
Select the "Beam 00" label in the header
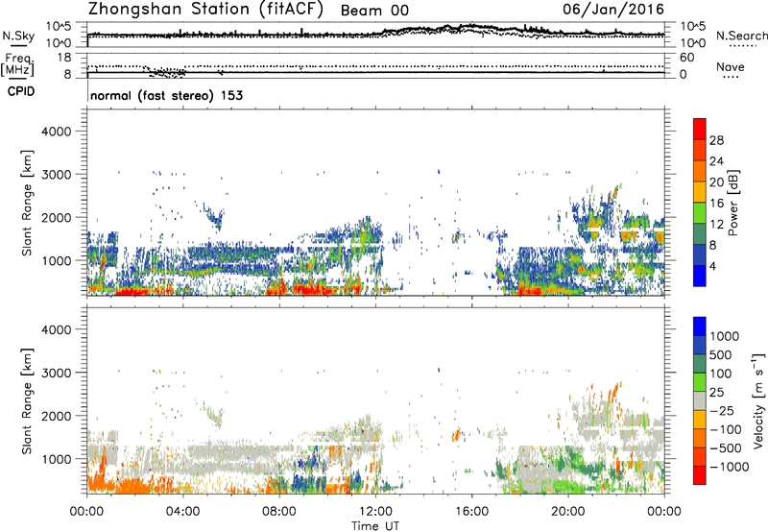click(374, 11)
